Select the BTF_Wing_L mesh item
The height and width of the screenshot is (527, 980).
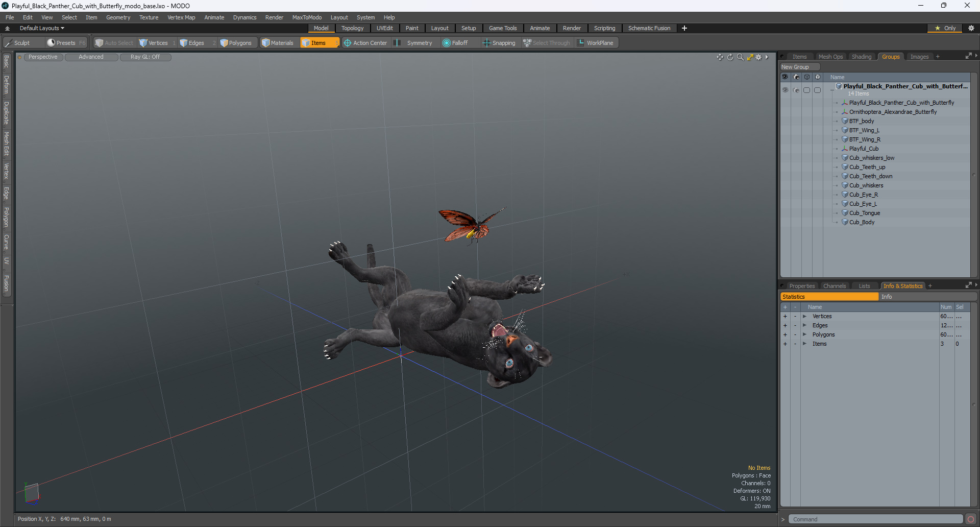click(864, 130)
